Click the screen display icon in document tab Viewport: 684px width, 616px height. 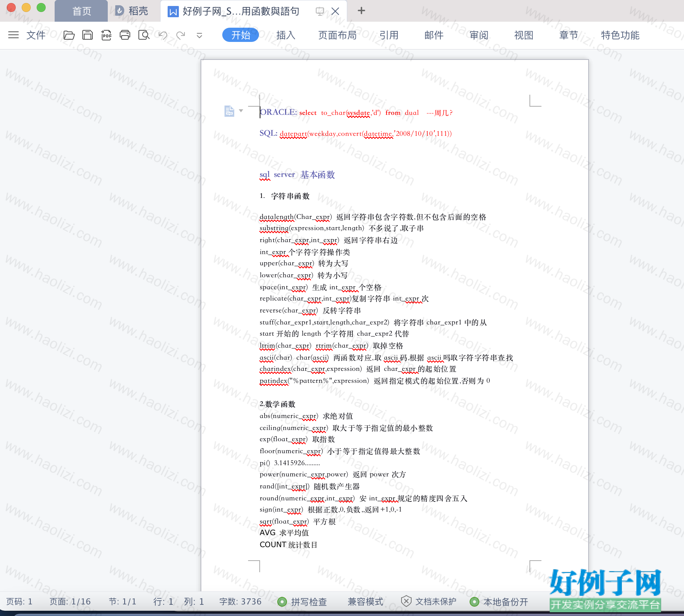(320, 11)
